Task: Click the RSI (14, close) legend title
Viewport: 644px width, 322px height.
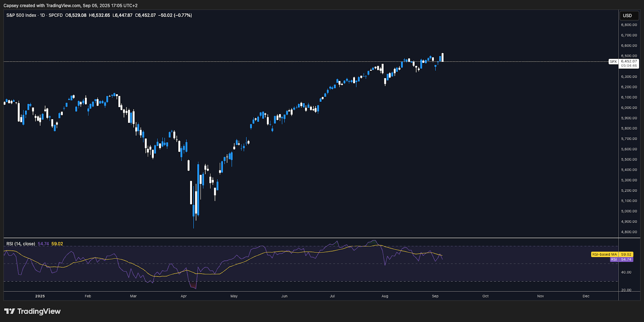Action: pyautogui.click(x=21, y=244)
